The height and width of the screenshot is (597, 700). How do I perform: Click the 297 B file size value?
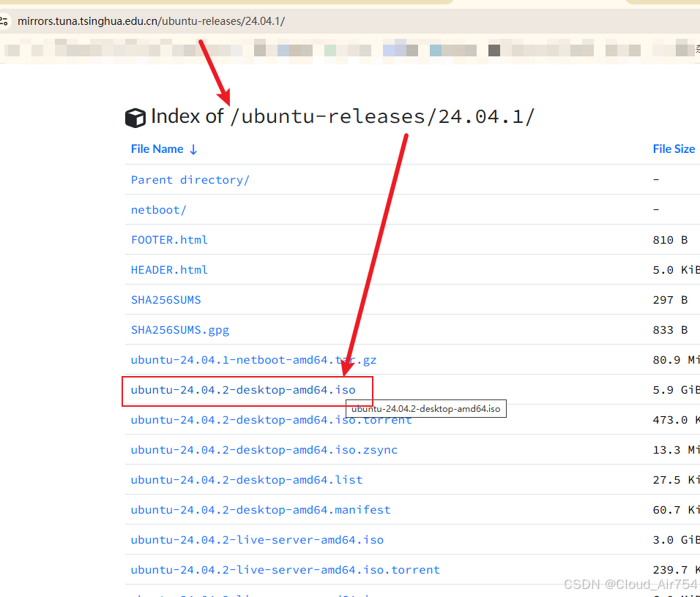[x=670, y=300]
